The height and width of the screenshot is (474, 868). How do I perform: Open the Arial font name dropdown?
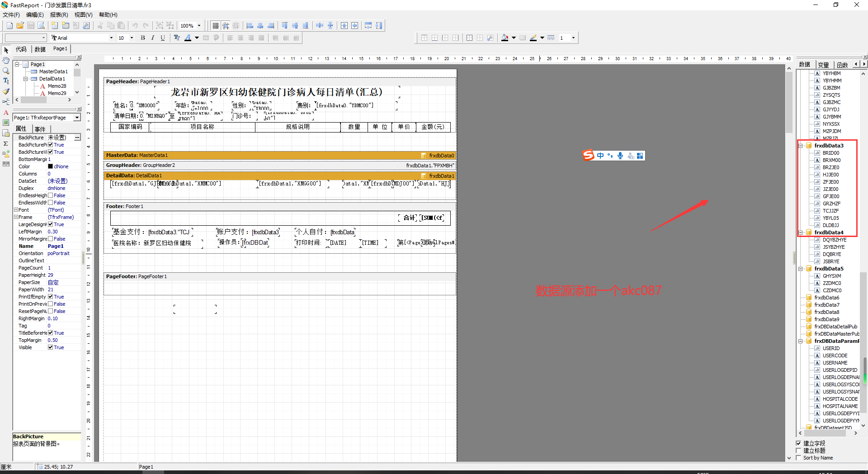(111, 38)
